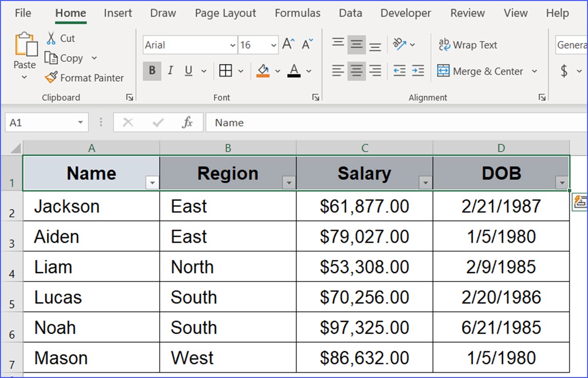Toggle Italic formatting
The width and height of the screenshot is (588, 378).
(170, 71)
